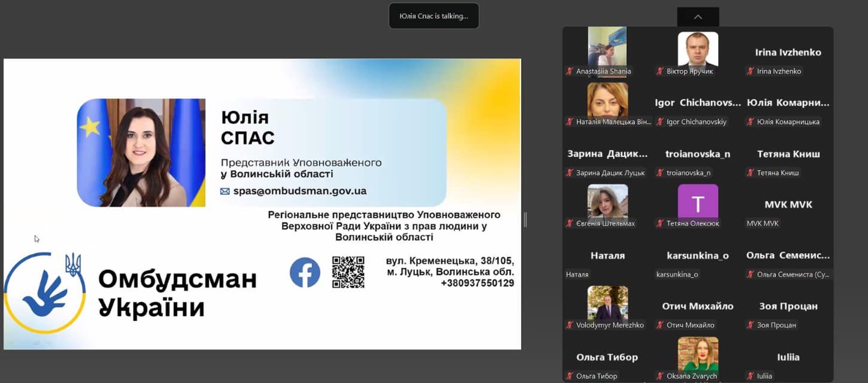Click the muted mic icon for Anastasiia Shania

click(x=569, y=71)
